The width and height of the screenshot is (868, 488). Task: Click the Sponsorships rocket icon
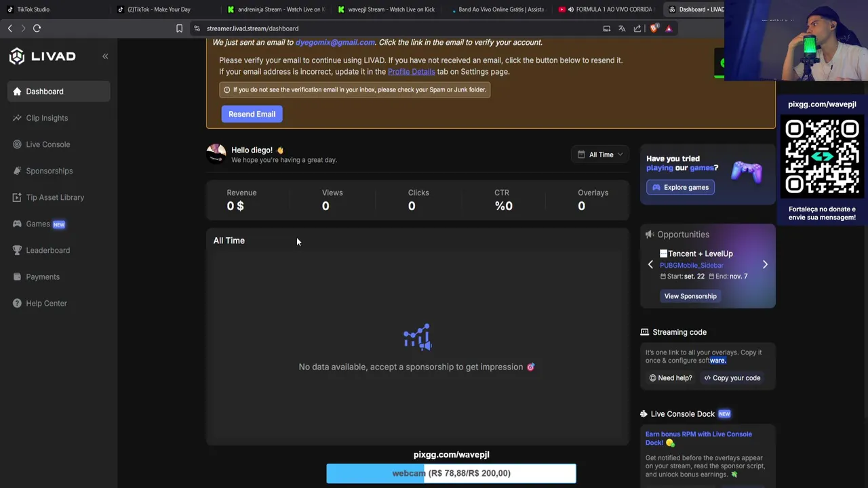[x=17, y=171]
